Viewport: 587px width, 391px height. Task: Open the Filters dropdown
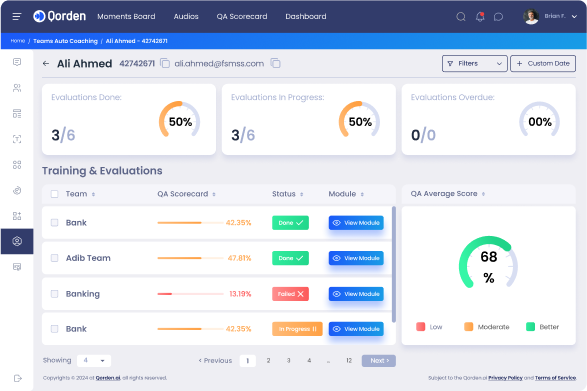tap(475, 64)
